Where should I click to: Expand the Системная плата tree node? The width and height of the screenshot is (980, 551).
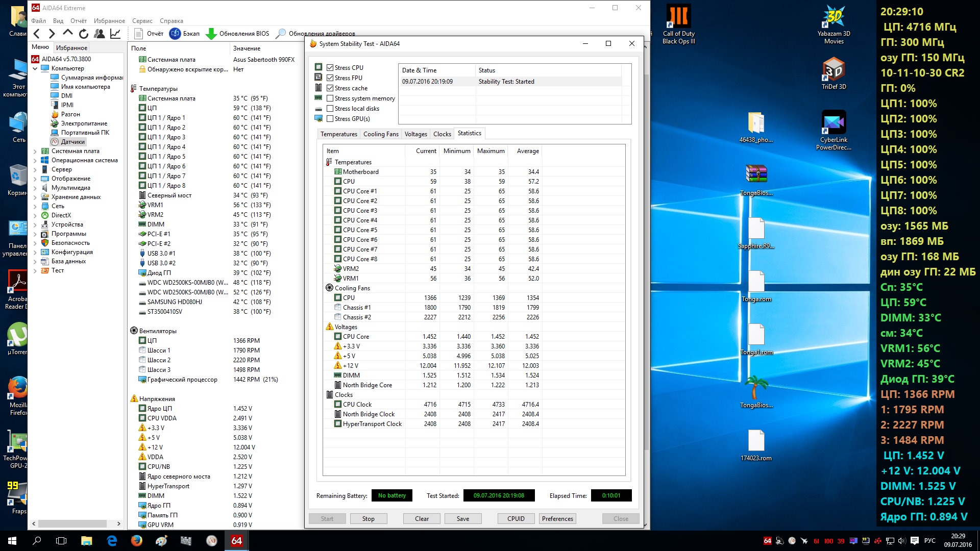(35, 152)
